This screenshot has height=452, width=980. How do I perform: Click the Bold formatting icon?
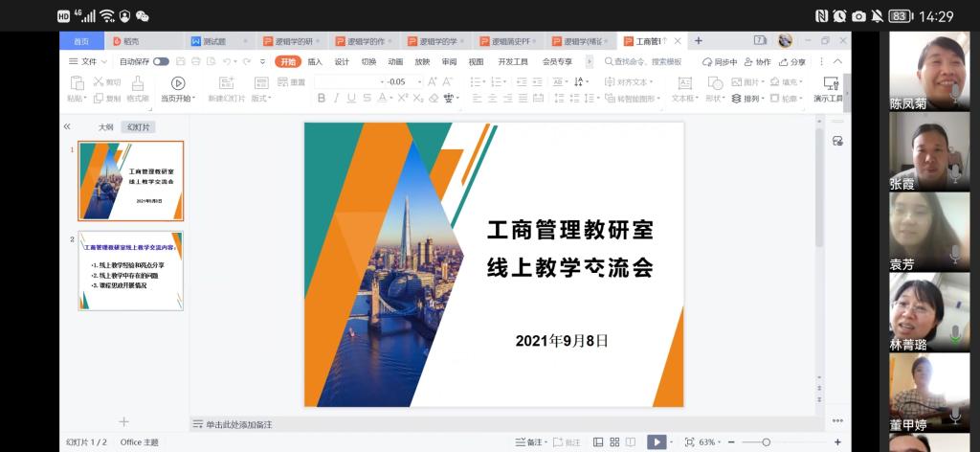click(x=322, y=98)
